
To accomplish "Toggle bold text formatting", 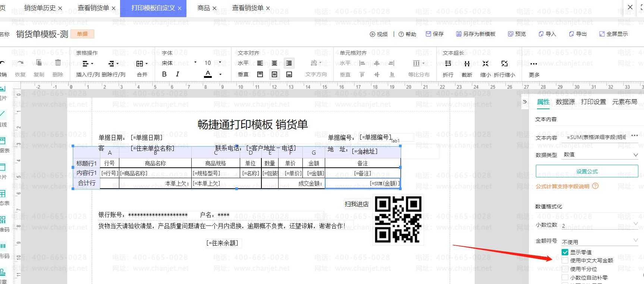I will [164, 74].
